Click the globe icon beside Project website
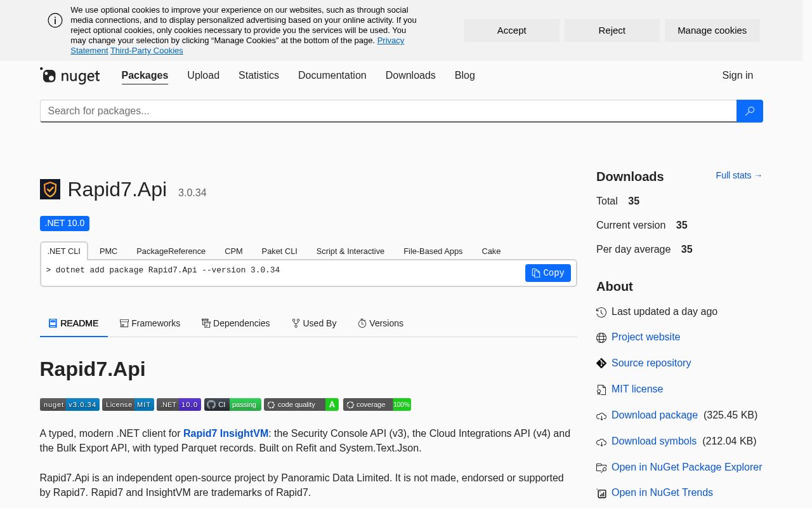Image resolution: width=812 pixels, height=508 pixels. tap(601, 338)
